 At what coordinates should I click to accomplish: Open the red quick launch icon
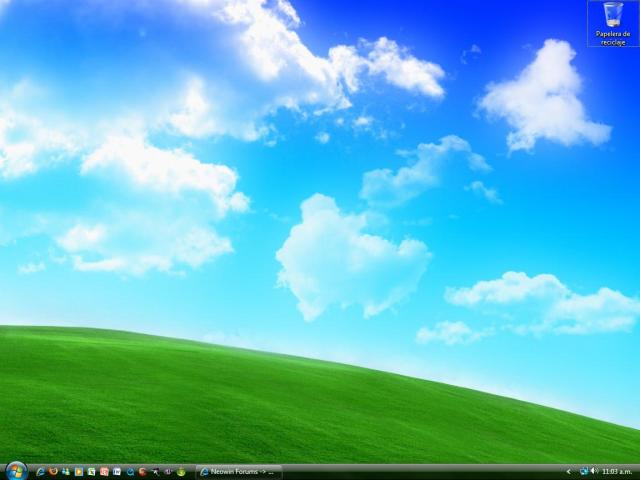tap(104, 472)
